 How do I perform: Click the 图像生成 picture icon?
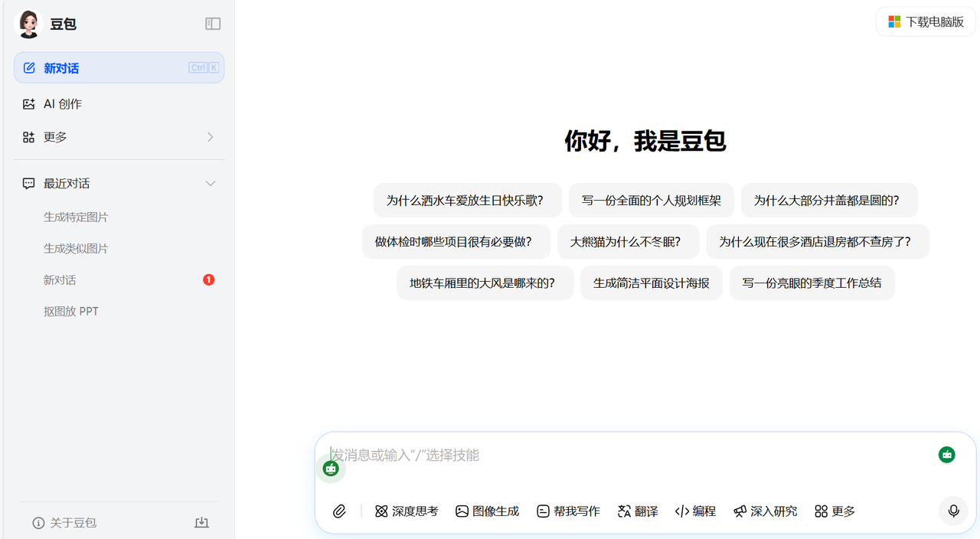[462, 511]
